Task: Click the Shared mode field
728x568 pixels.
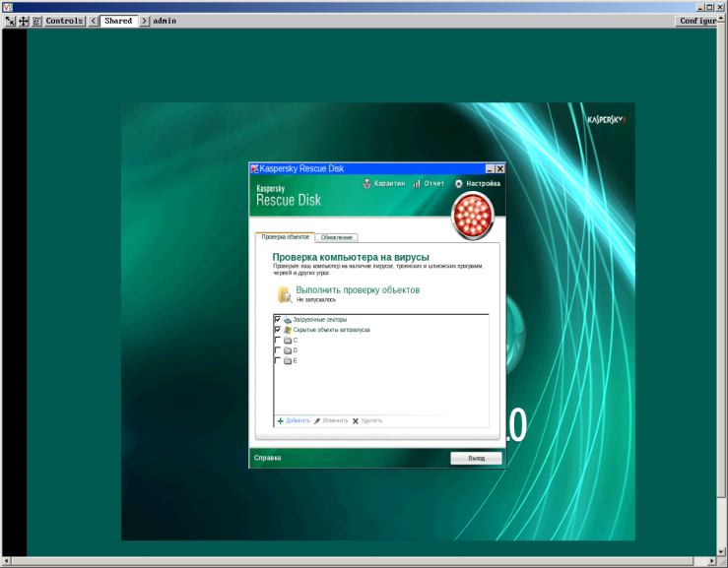Action: point(119,21)
